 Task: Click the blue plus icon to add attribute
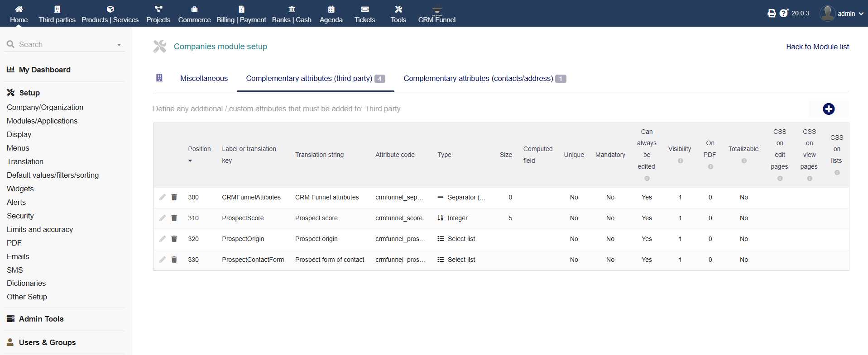(x=828, y=109)
